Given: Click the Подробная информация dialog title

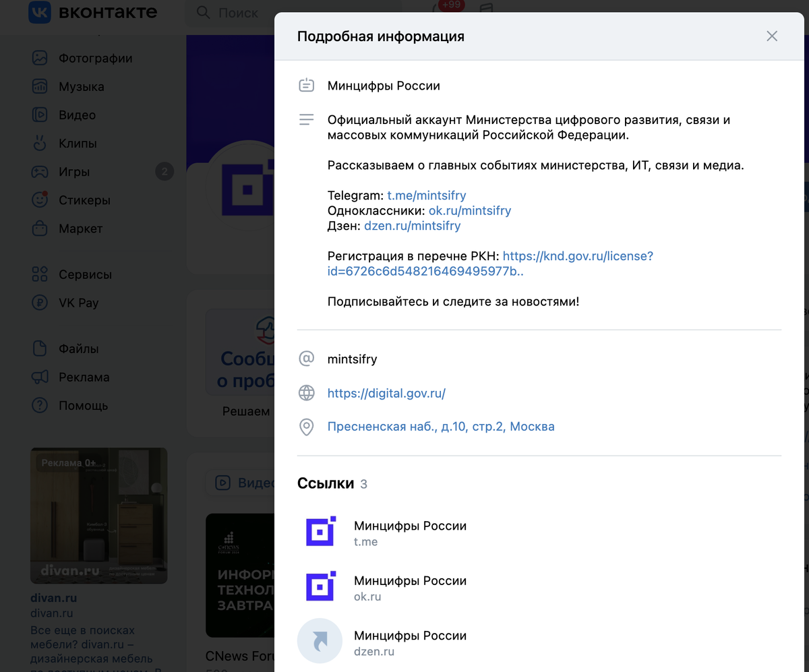Looking at the screenshot, I should pyautogui.click(x=381, y=36).
